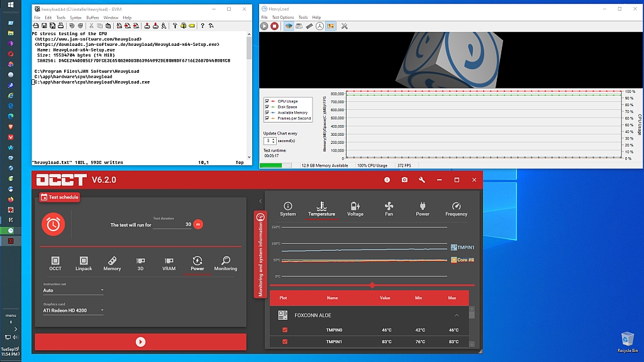Open HeavyLoad Tools menu
644x362 pixels.
coord(303,17)
